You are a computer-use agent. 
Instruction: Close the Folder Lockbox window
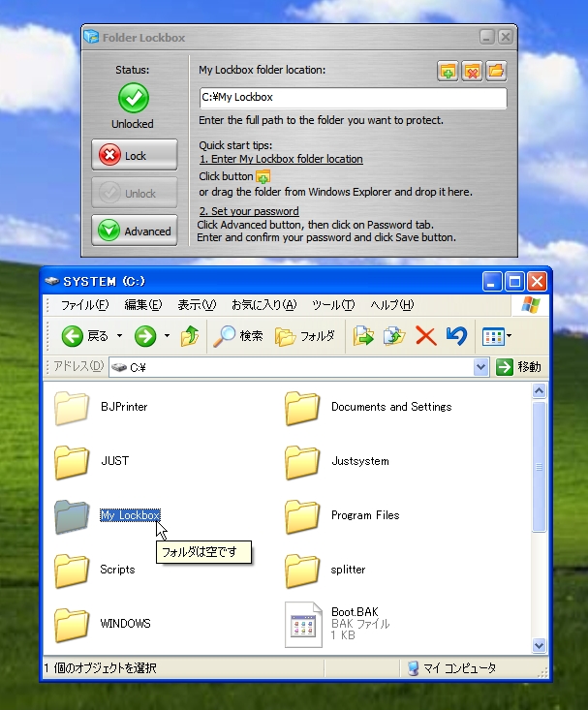[506, 37]
